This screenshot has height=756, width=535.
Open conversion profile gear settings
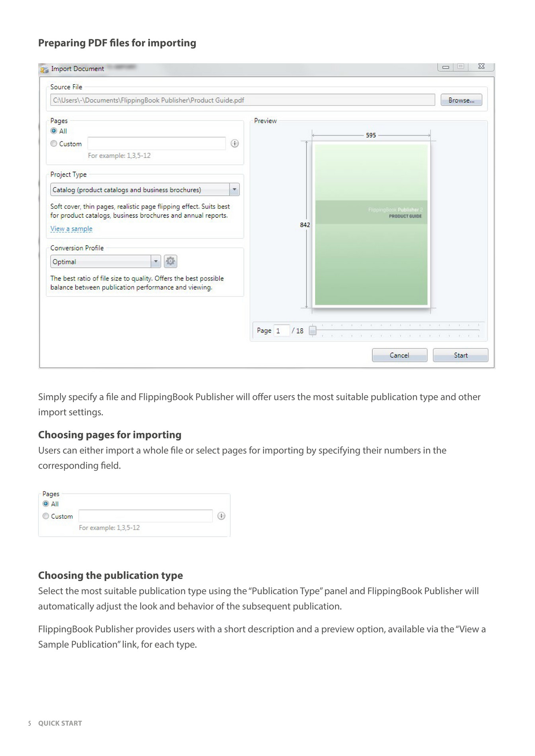(x=170, y=261)
